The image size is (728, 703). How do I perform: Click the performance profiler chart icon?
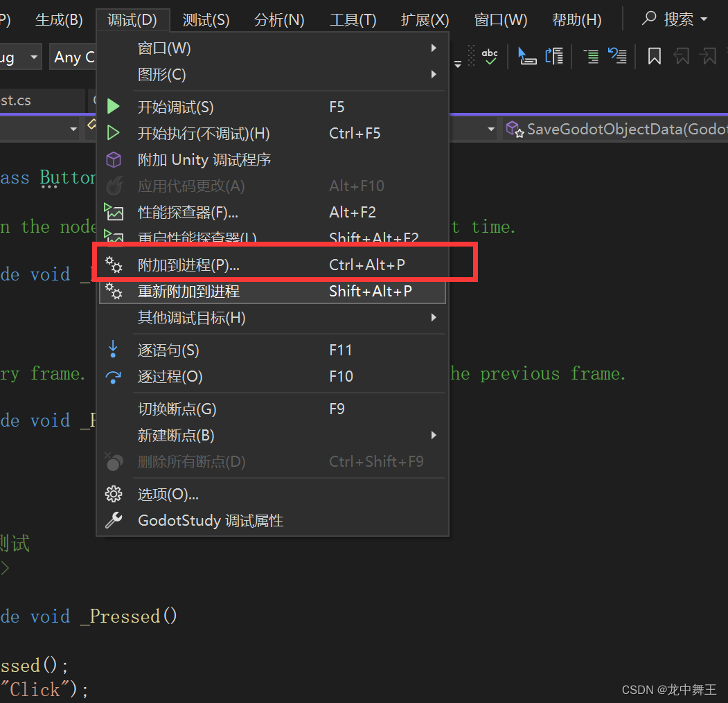(x=114, y=212)
